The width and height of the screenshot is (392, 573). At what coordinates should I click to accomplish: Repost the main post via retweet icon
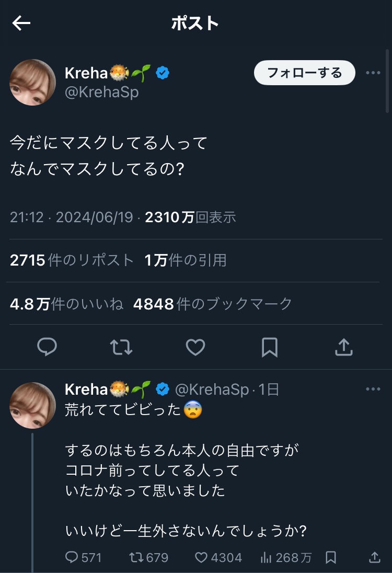pyautogui.click(x=121, y=347)
